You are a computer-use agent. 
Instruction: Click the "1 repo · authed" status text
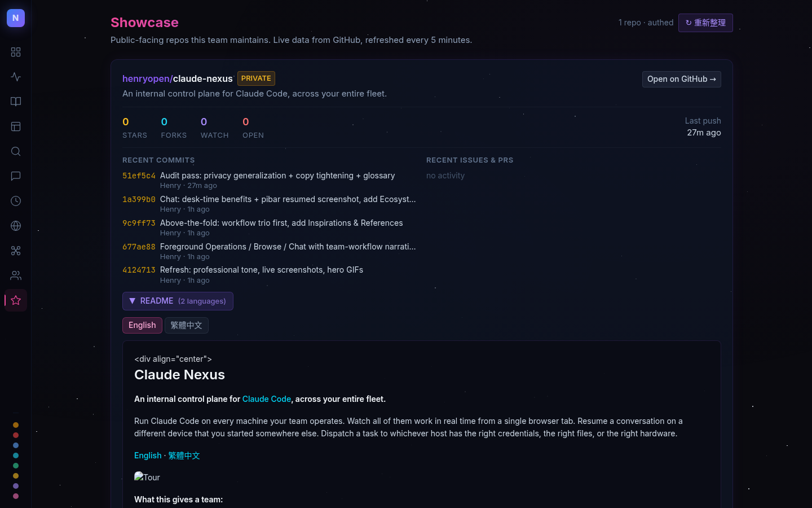(646, 23)
